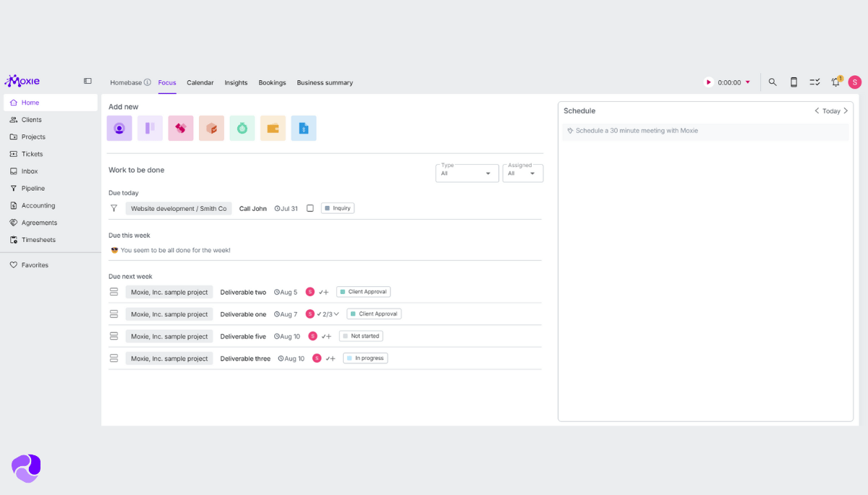Click the green stopwatch Add new icon

point(242,128)
